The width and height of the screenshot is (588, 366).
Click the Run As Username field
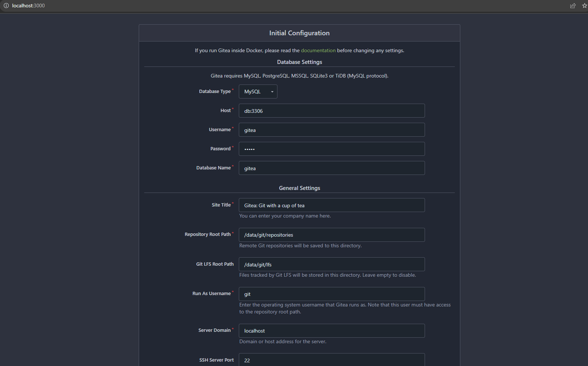point(332,294)
